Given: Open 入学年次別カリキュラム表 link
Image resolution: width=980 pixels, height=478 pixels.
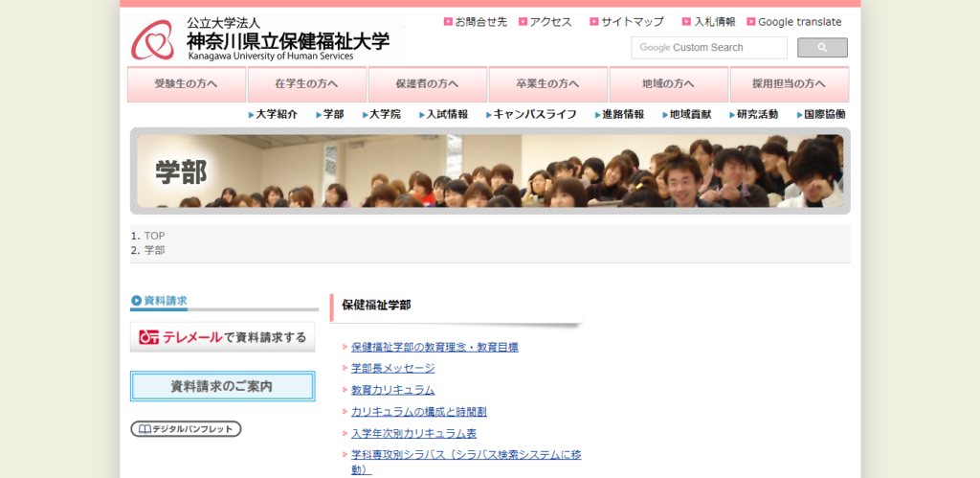Looking at the screenshot, I should click(x=413, y=434).
